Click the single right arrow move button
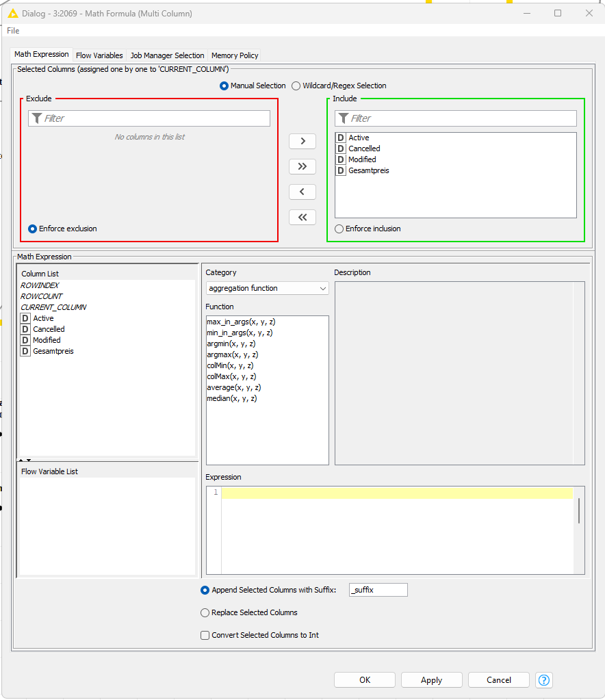The height and width of the screenshot is (700, 605). (x=302, y=141)
